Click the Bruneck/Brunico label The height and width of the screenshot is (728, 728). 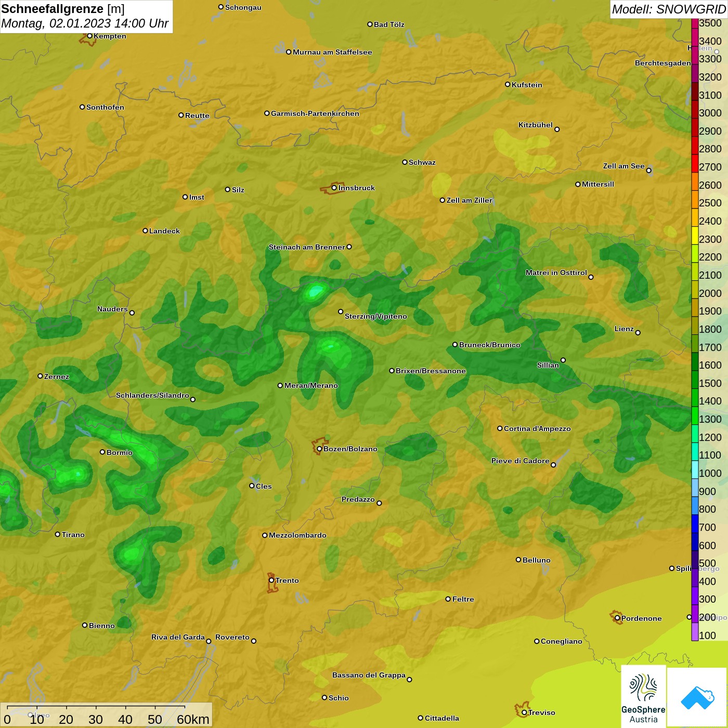489,345
